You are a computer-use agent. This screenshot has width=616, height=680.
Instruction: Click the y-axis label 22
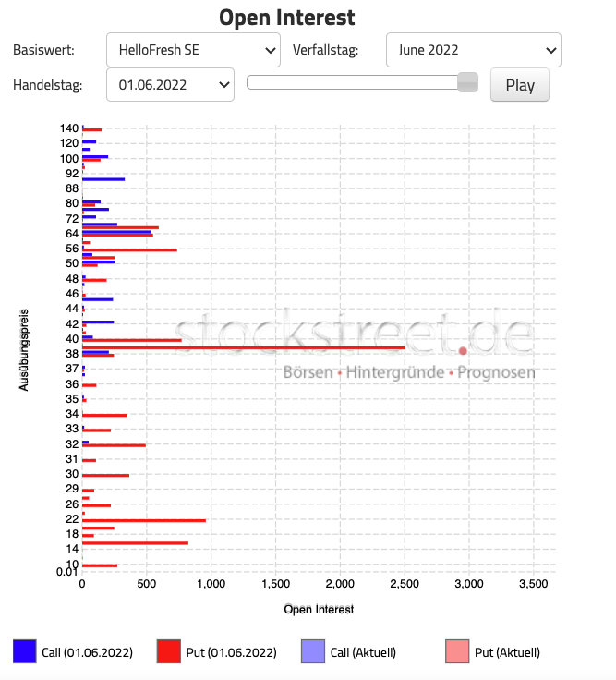coord(72,518)
